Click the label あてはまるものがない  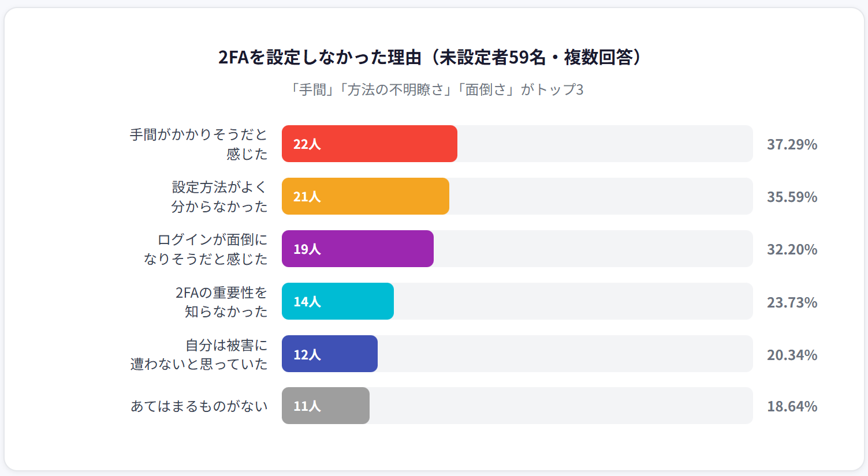click(199, 406)
